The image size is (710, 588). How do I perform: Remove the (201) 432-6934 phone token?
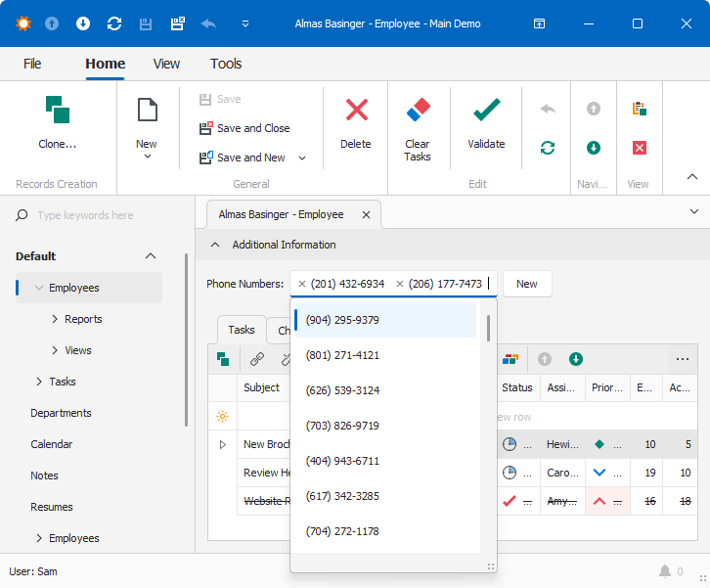[302, 284]
